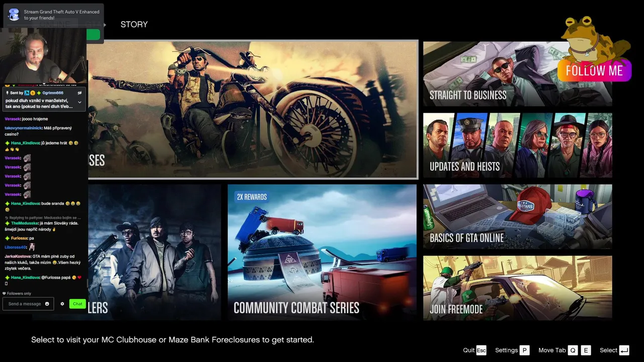This screenshot has width=644, height=362.
Task: Click the Quit Esc key prompt
Action: pos(475,350)
